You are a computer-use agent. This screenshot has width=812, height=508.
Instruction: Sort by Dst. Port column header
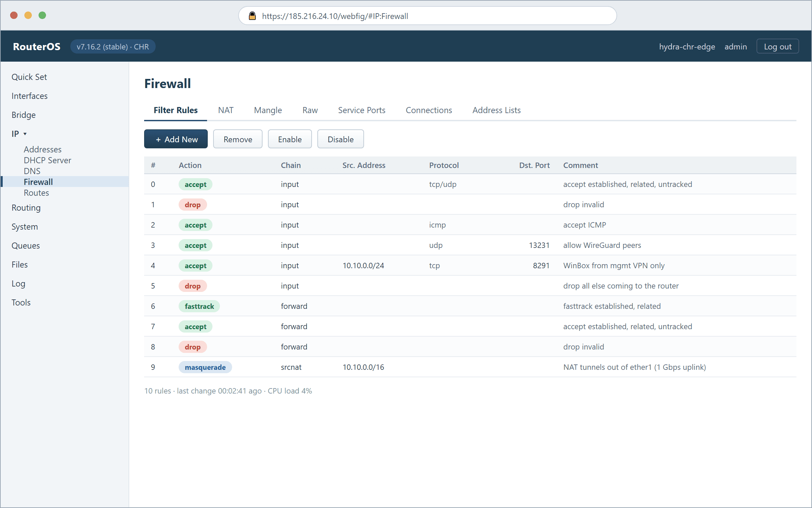click(534, 165)
